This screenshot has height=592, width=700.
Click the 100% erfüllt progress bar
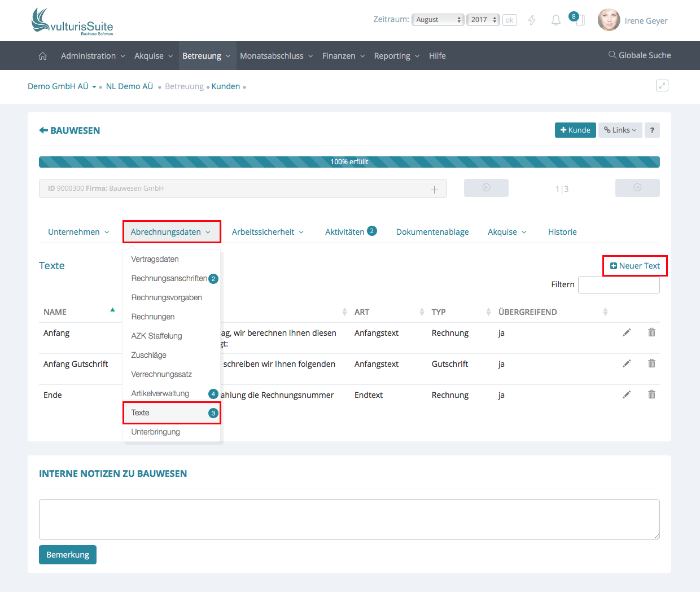(349, 162)
